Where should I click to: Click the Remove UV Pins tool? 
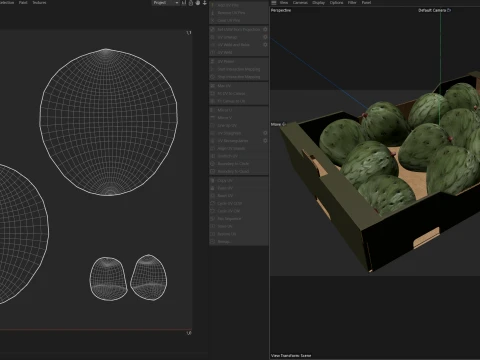[x=239, y=13]
